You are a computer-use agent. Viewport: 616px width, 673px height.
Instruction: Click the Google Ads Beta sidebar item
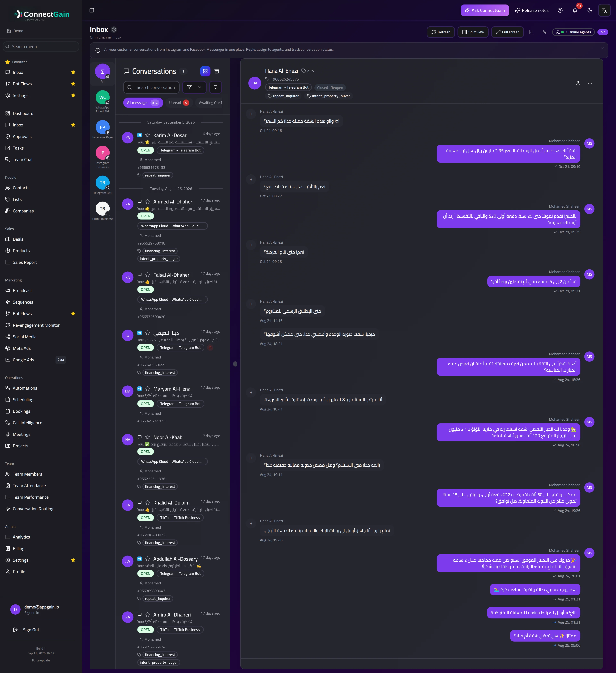pyautogui.click(x=41, y=360)
